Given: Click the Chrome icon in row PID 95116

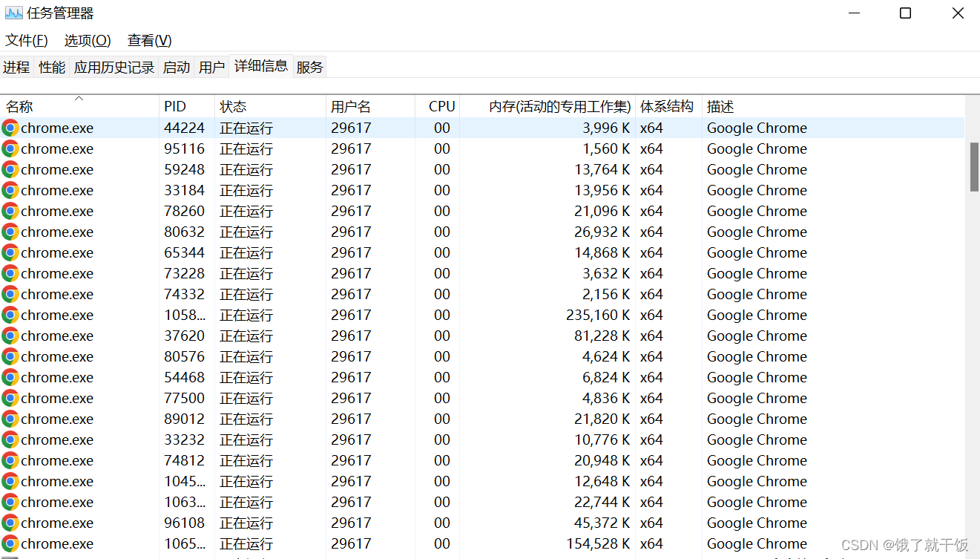Looking at the screenshot, I should tap(10, 148).
